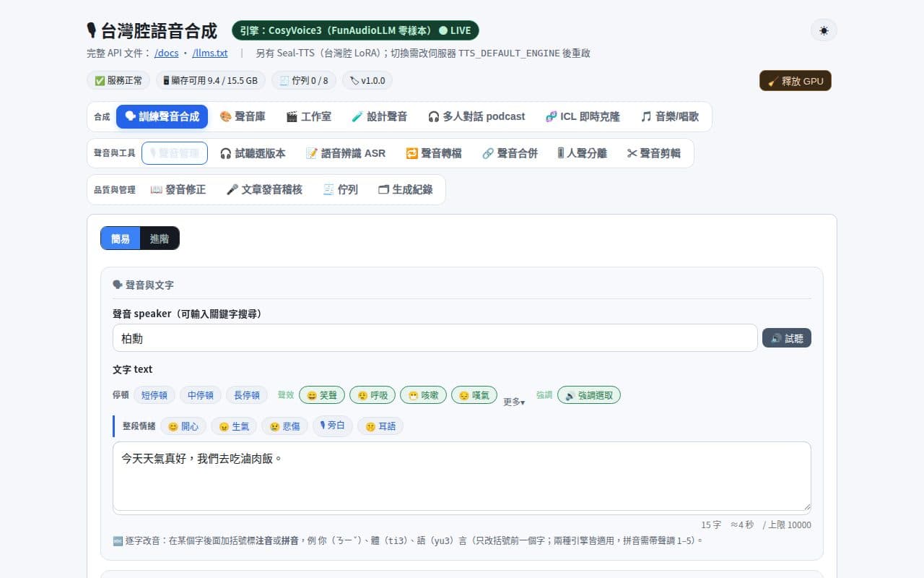Switch to the 聲音轉檔 tool
This screenshot has width=924, height=578.
(434, 153)
